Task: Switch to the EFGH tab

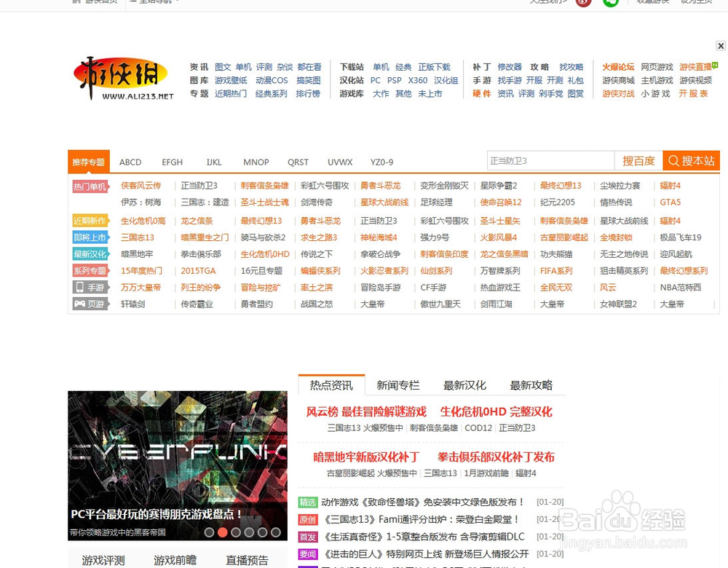Action: tap(173, 162)
